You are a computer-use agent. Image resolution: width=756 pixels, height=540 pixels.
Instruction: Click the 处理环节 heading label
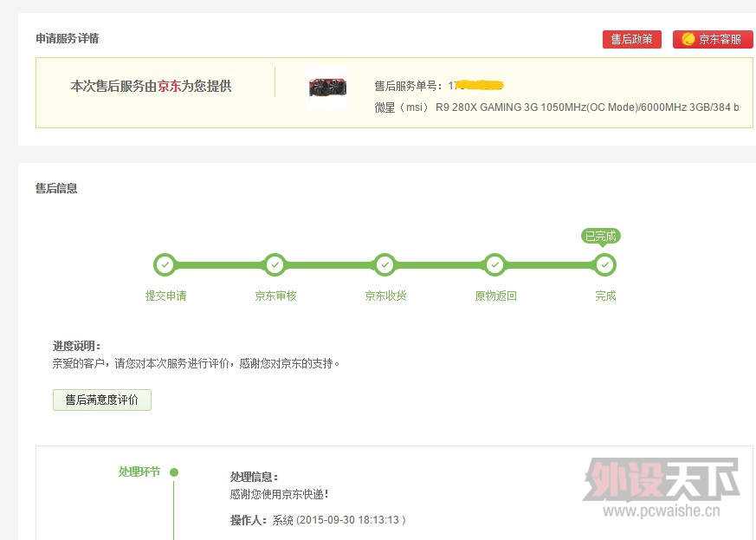139,472
